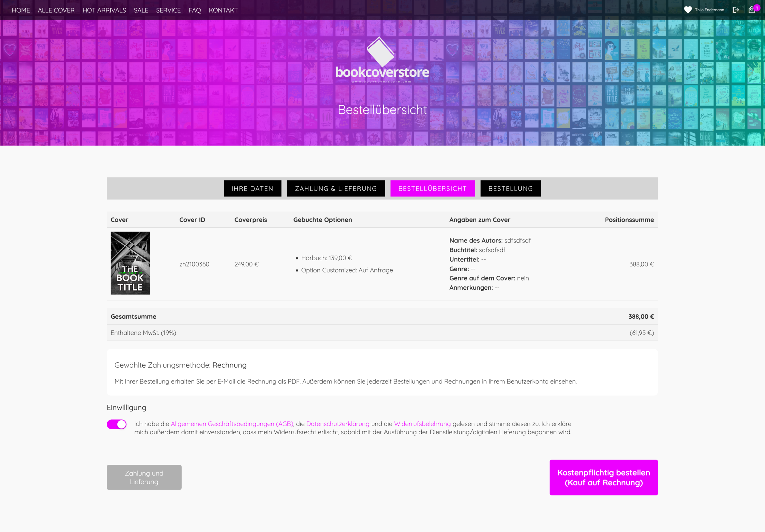Open SERVICE in the top navigation

tap(168, 10)
